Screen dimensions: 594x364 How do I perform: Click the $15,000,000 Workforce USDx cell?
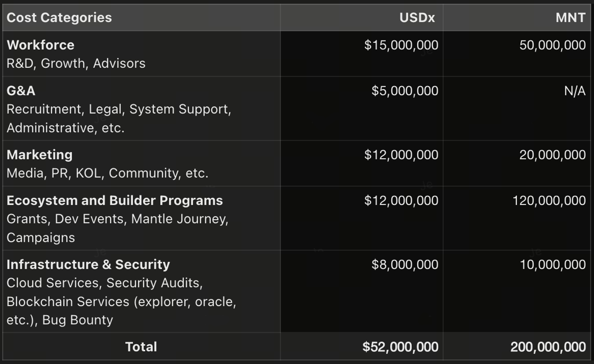tap(401, 45)
